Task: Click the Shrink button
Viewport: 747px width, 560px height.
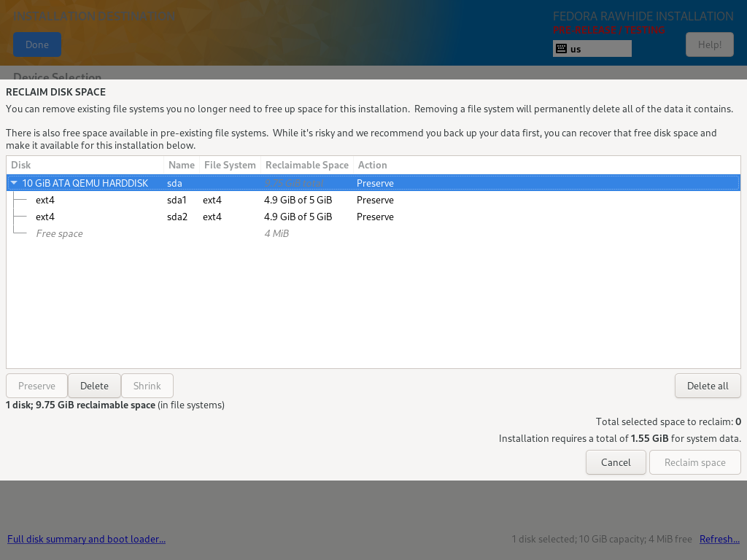Action: [x=147, y=386]
